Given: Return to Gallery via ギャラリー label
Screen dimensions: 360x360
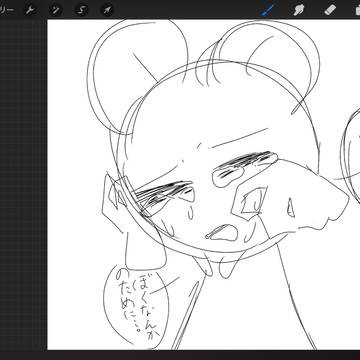Looking at the screenshot, I should coord(6,10).
